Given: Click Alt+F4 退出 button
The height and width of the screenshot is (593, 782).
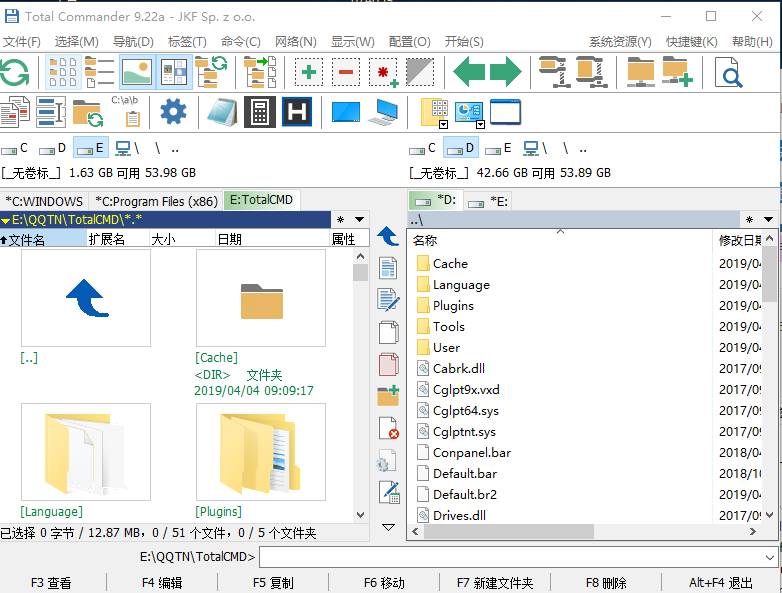Looking at the screenshot, I should pyautogui.click(x=721, y=583).
